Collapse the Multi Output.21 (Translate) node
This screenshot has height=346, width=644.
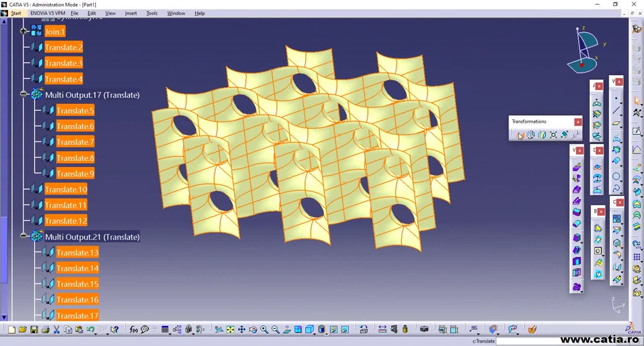23,237
